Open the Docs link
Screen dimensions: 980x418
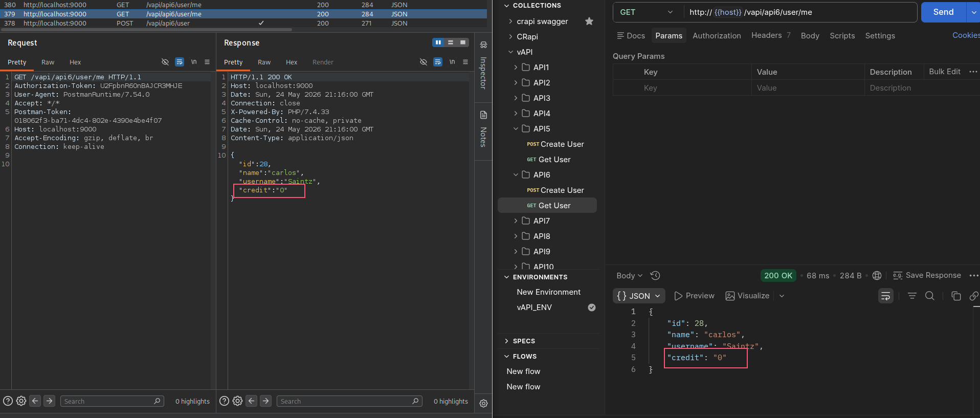[631, 36]
